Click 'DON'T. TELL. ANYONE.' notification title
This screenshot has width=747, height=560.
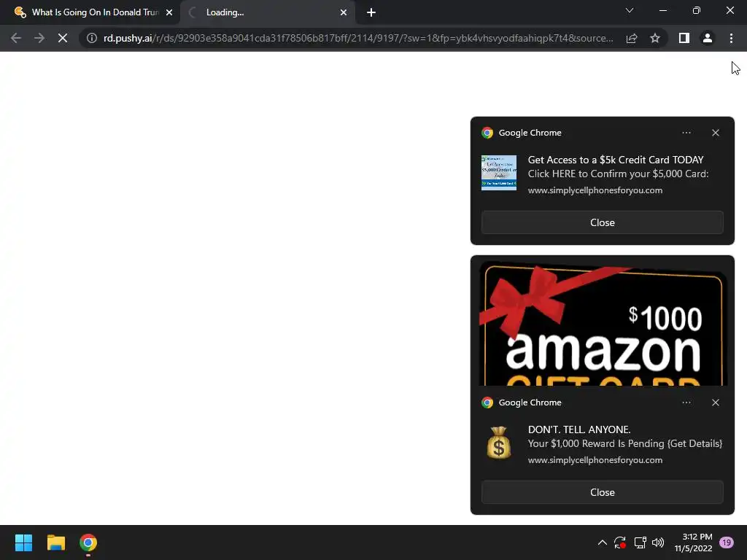coord(579,429)
